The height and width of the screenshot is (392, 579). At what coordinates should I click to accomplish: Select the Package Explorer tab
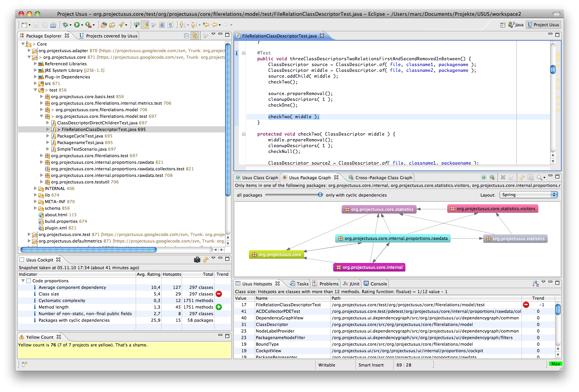tap(44, 36)
